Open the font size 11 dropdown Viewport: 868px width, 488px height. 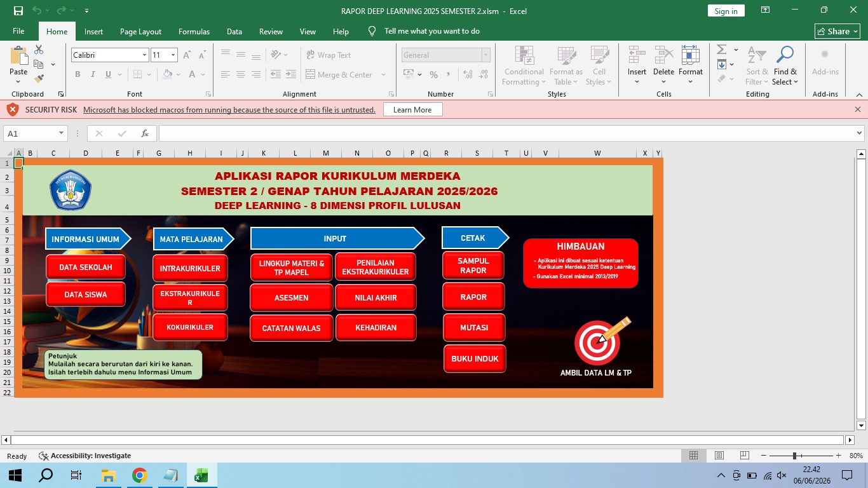point(173,55)
